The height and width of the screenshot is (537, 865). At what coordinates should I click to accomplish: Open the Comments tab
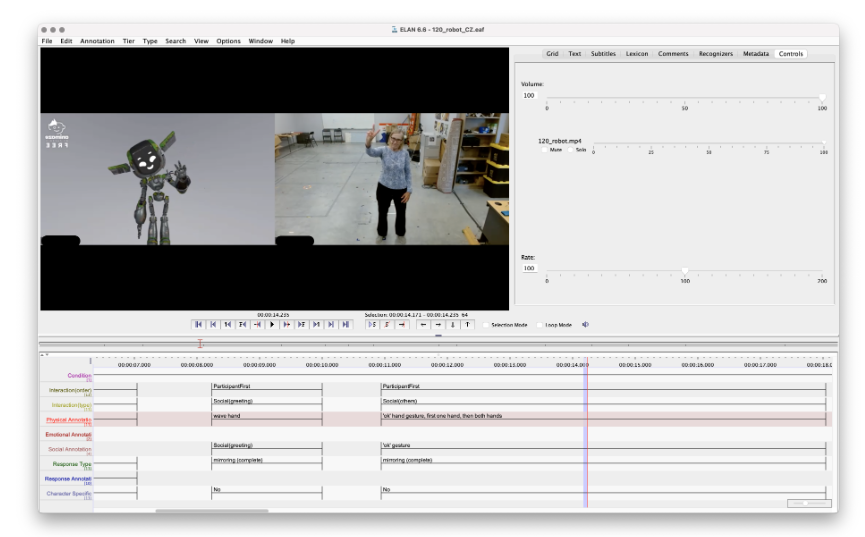click(x=672, y=53)
